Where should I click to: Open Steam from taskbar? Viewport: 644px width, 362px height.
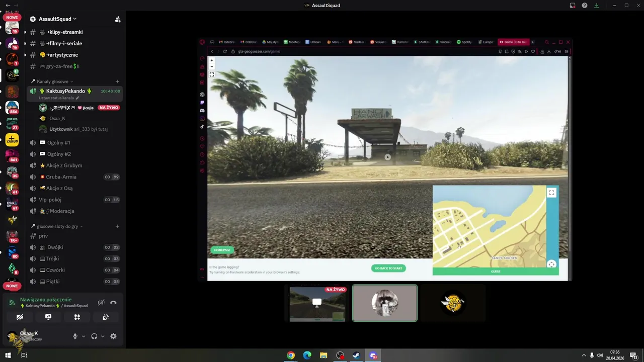356,355
